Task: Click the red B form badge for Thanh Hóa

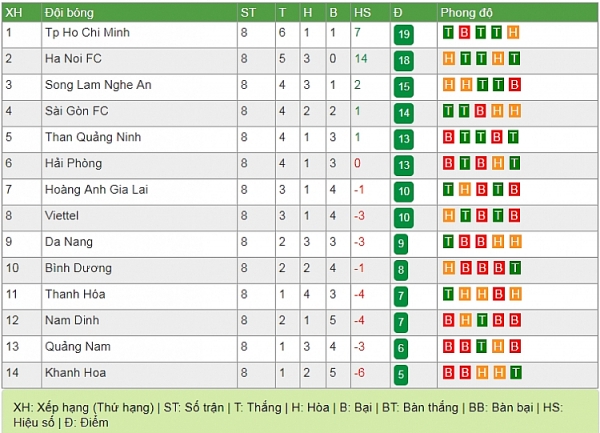Action: [x=497, y=293]
